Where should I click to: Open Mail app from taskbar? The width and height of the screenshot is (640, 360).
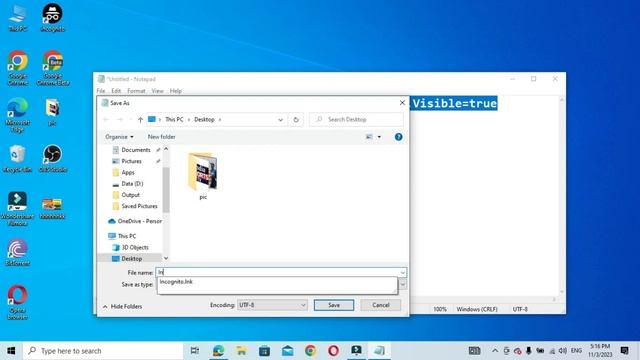click(287, 351)
